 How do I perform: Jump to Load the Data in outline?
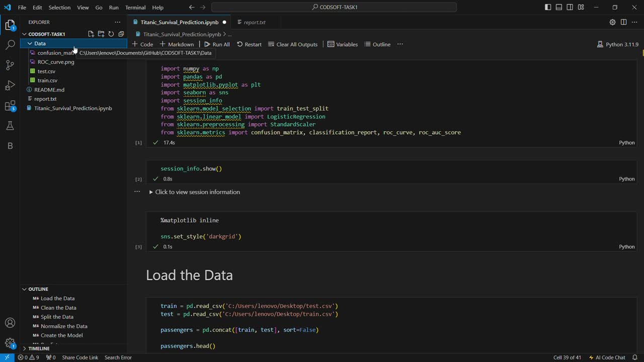click(57, 298)
